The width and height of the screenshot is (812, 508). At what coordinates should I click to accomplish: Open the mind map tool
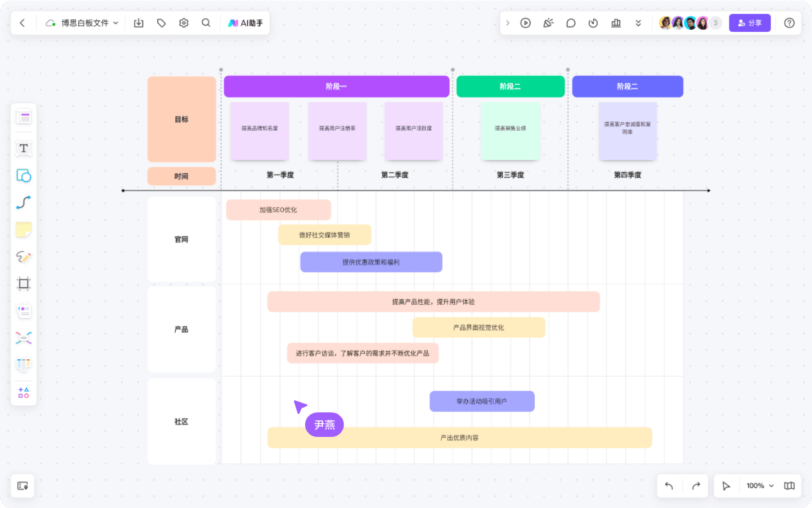24,338
